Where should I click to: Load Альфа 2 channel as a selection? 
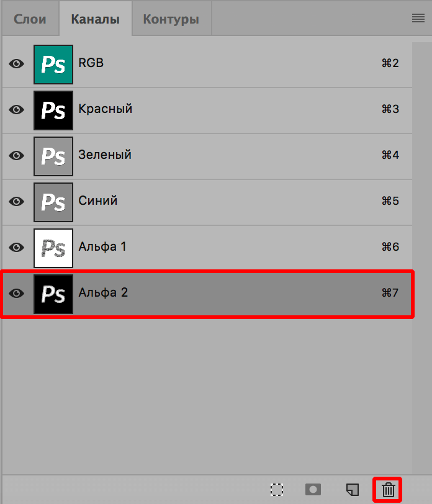[277, 489]
